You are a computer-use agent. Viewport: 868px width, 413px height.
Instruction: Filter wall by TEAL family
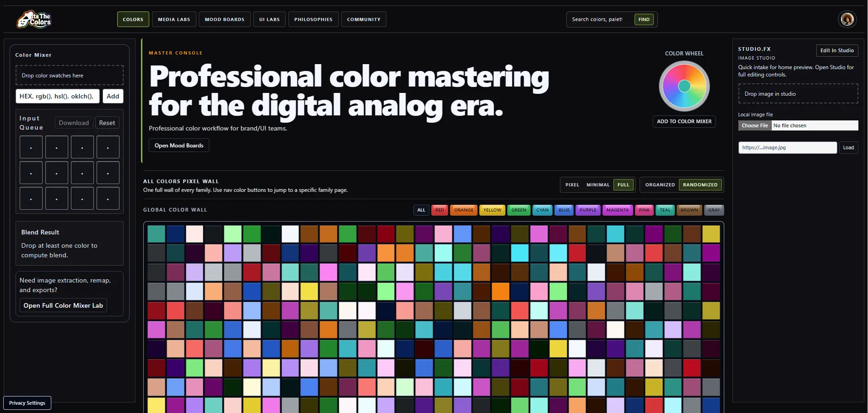click(665, 210)
